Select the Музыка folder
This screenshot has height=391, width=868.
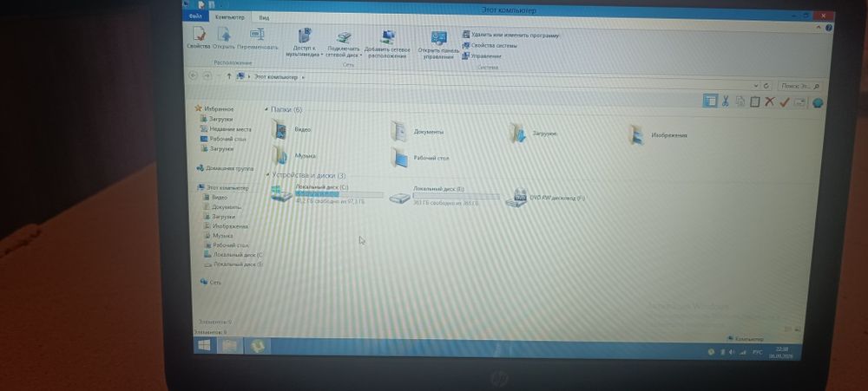(294, 155)
